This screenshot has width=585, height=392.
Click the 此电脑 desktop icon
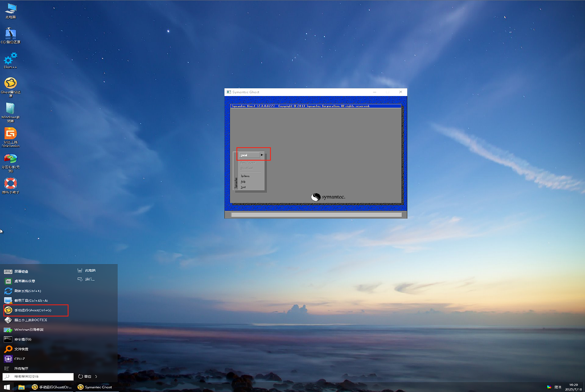10,10
